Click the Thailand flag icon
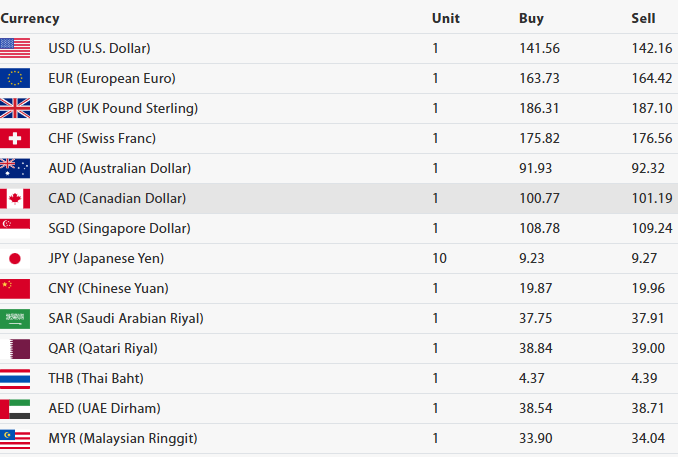 click(15, 378)
